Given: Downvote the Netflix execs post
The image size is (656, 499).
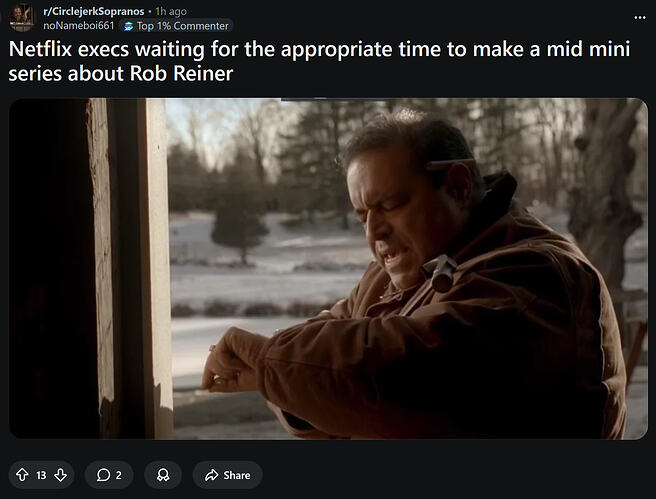Looking at the screenshot, I should point(61,475).
